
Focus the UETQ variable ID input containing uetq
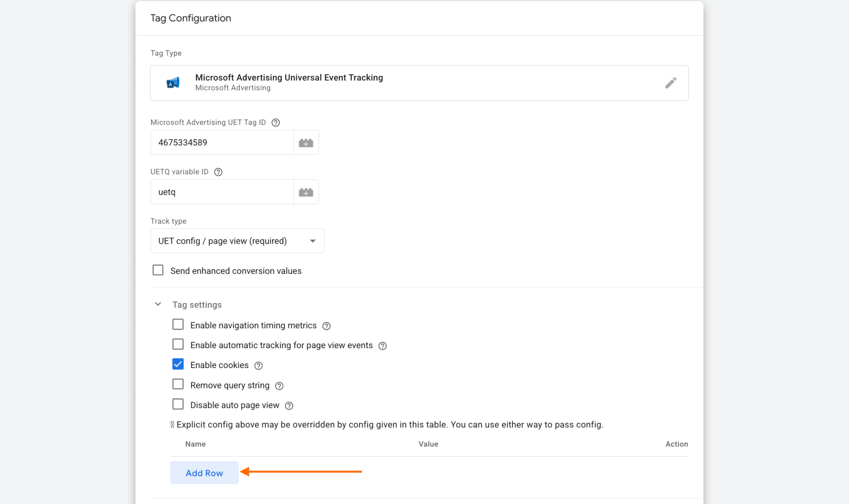coord(222,192)
